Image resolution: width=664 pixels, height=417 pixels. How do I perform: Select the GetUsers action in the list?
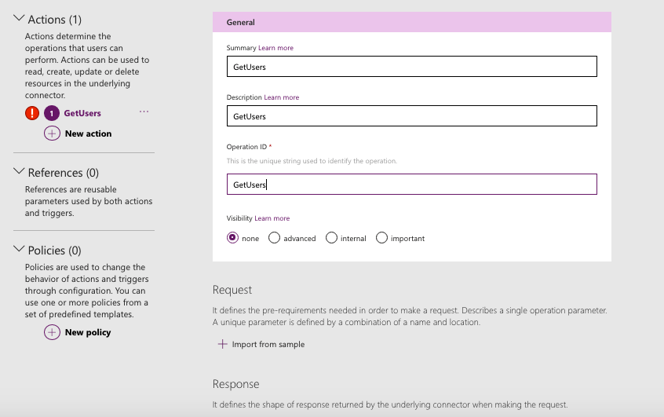point(82,113)
